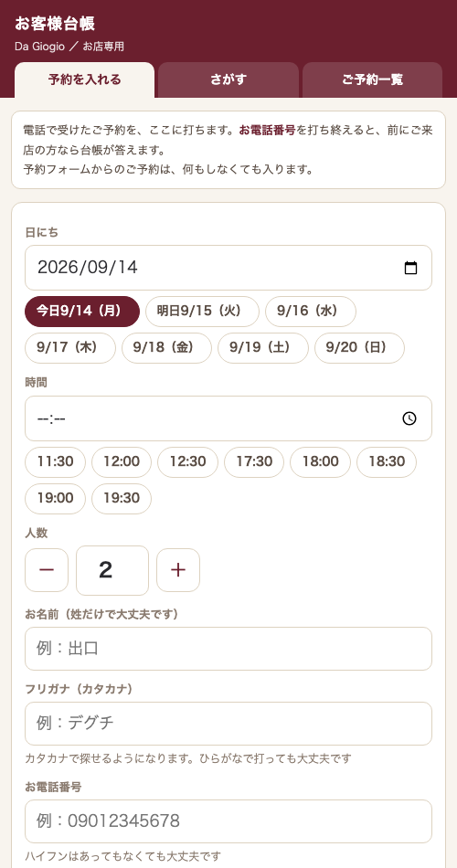Choose the 12:30 lunch time chip
This screenshot has width=457, height=868.
tap(187, 461)
